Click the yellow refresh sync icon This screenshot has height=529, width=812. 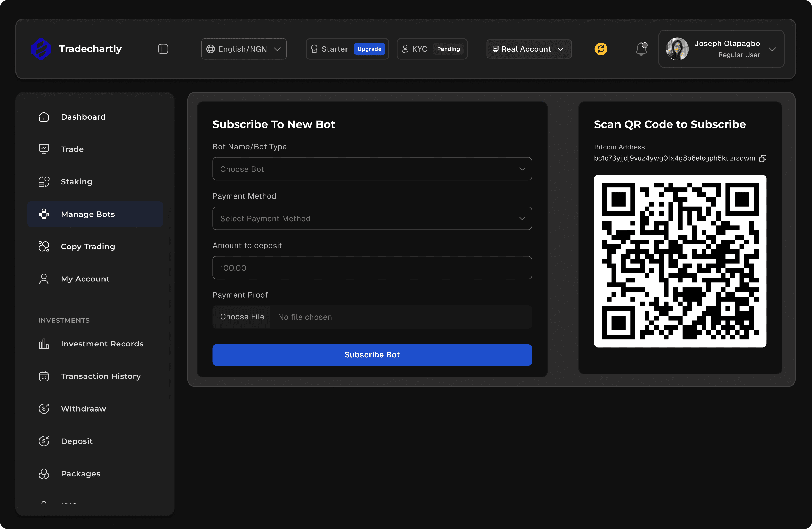pyautogui.click(x=601, y=49)
